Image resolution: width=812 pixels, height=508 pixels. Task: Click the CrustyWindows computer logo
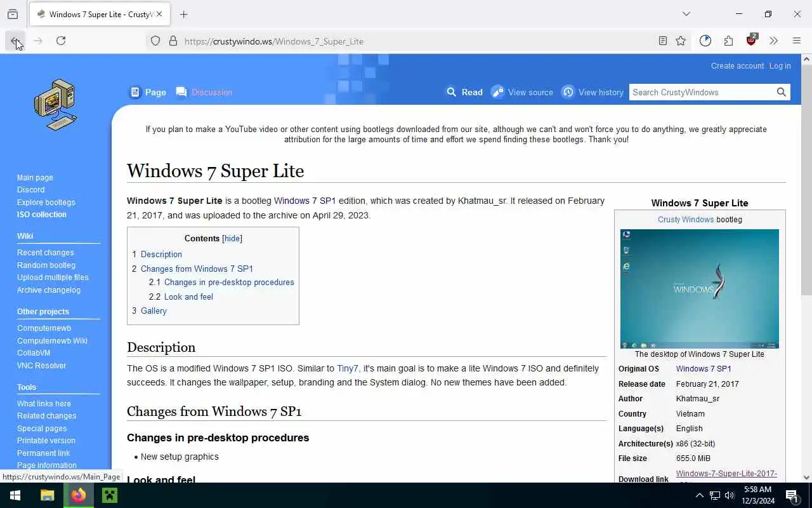pyautogui.click(x=56, y=105)
